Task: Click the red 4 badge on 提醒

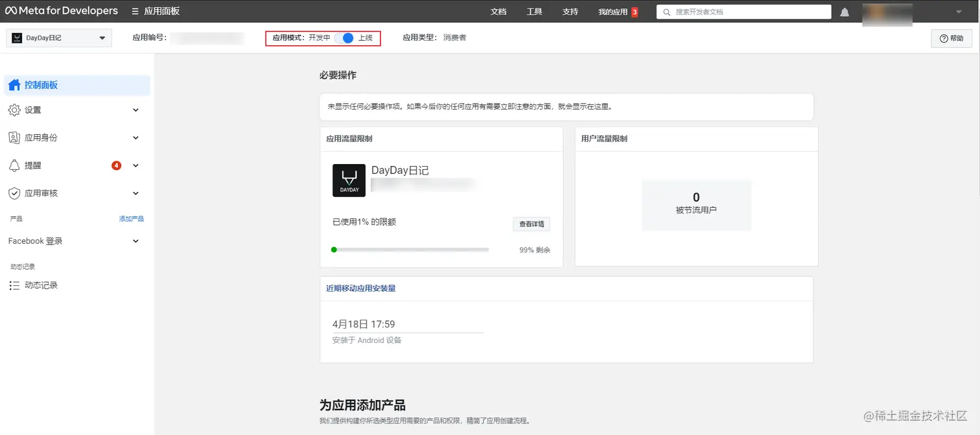Action: click(x=117, y=165)
